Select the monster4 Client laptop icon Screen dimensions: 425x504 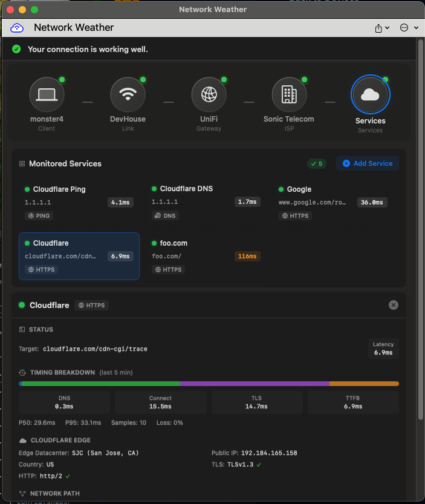(47, 94)
